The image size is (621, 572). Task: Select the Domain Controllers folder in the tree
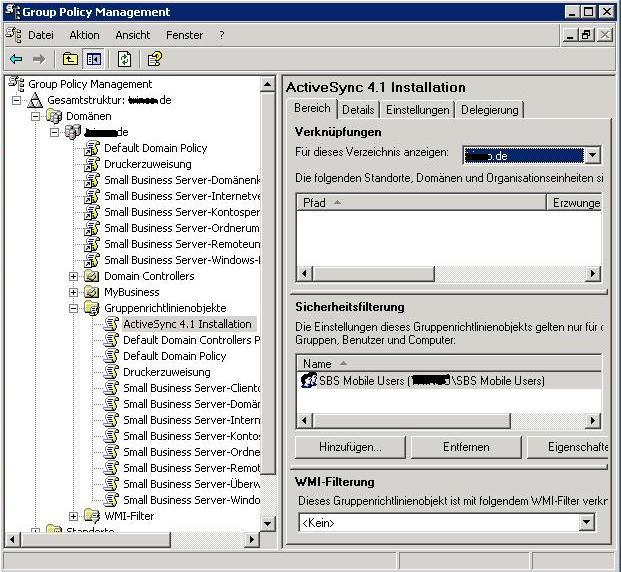click(149, 276)
